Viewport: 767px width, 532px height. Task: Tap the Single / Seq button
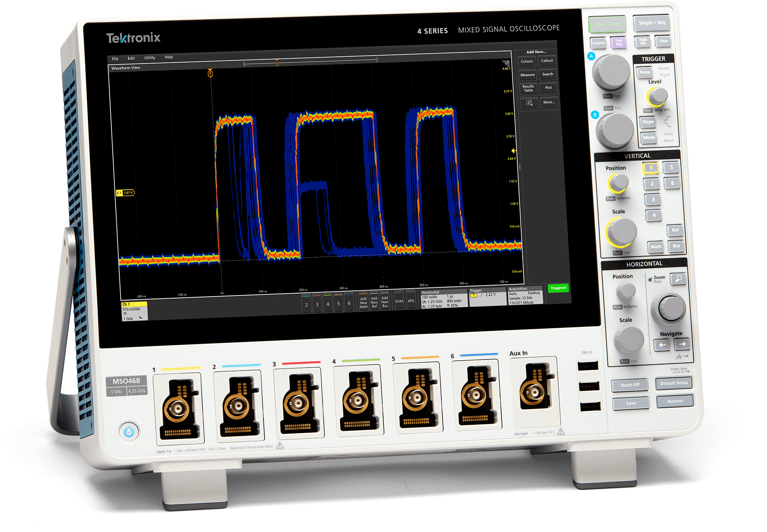652,23
